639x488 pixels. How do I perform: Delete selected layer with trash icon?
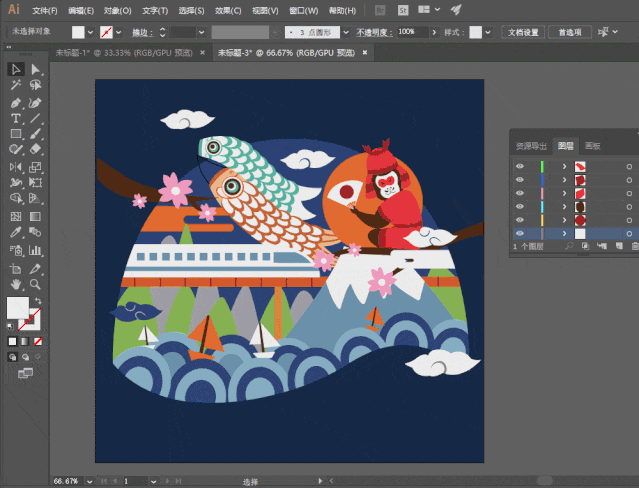(x=632, y=246)
